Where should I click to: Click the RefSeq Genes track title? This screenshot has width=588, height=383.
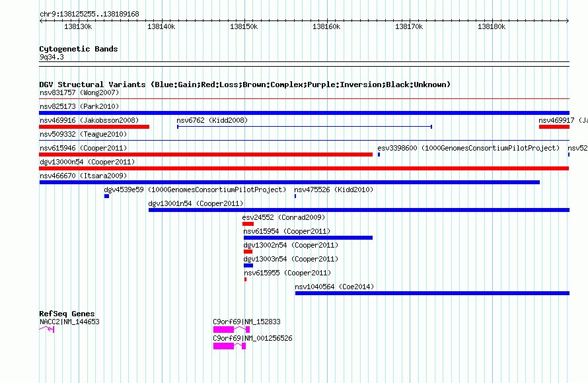click(67, 314)
